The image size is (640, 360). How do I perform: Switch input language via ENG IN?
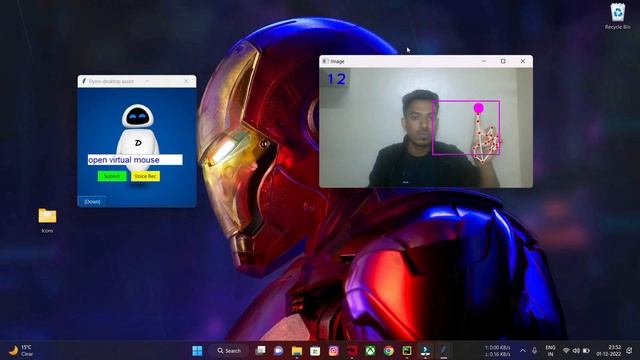(x=550, y=351)
